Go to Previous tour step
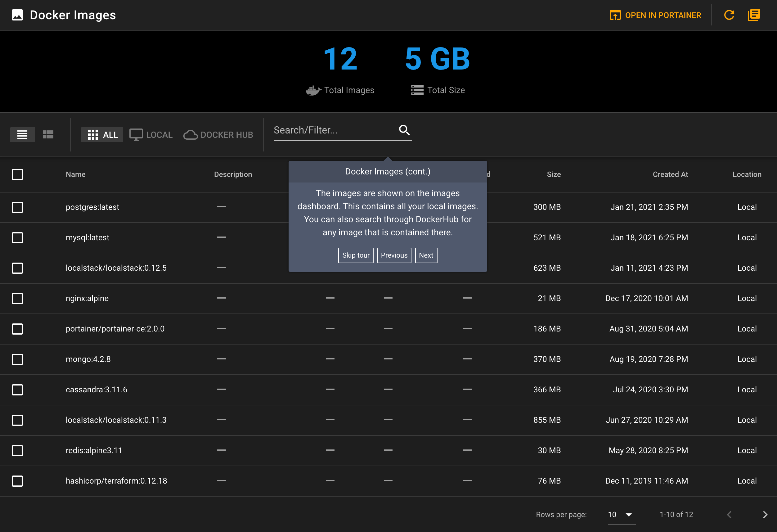 click(394, 255)
